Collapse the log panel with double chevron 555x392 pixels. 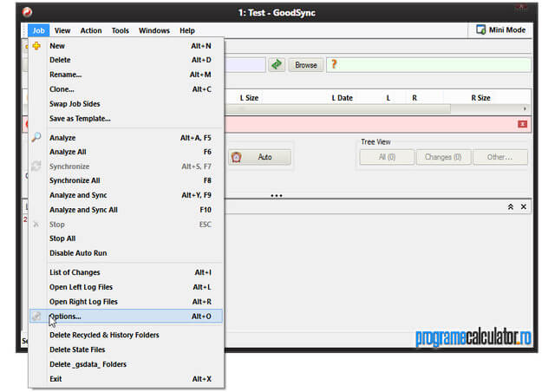511,206
